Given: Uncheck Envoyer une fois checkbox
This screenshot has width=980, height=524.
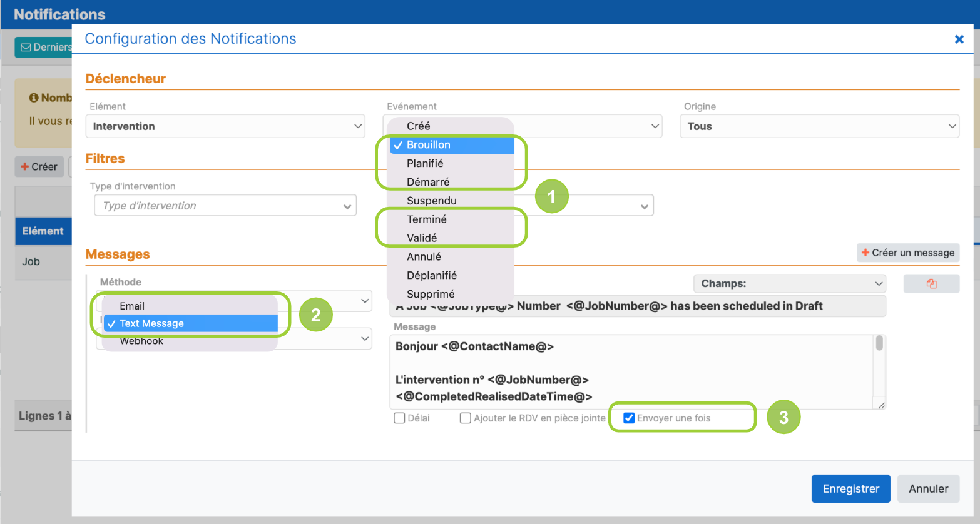Looking at the screenshot, I should coord(629,418).
